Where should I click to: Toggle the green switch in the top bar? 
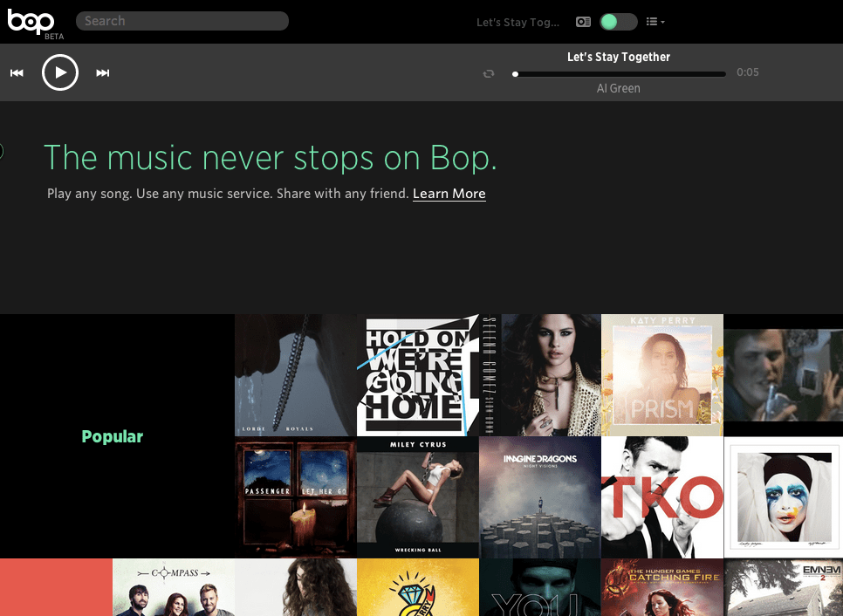(618, 22)
